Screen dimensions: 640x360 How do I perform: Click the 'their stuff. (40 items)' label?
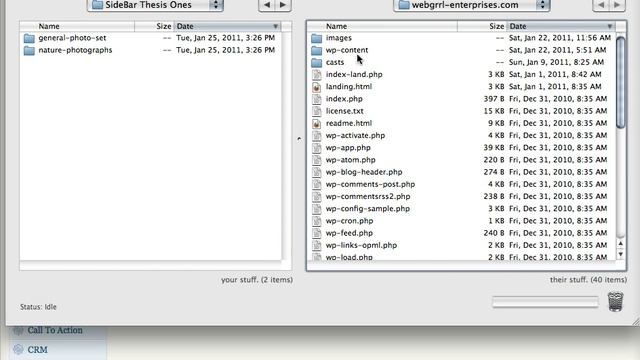[x=588, y=280]
